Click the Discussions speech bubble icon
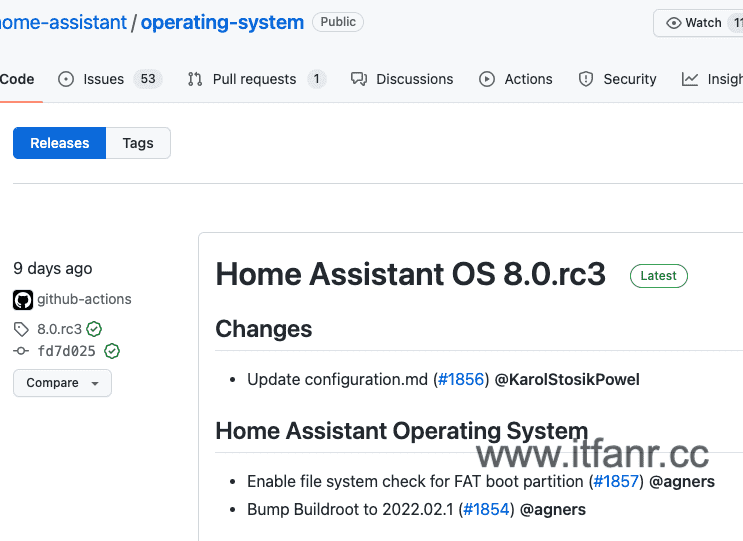The image size is (743, 541). [359, 79]
